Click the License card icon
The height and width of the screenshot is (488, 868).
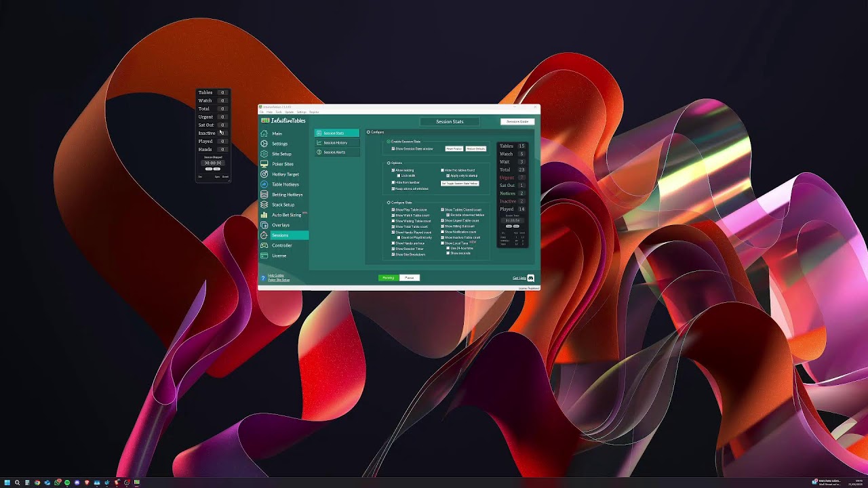(264, 256)
